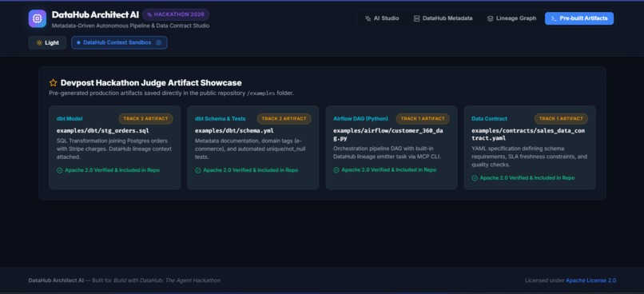The height and width of the screenshot is (294, 644).
Task: Open the Apache License 2.0 footer link
Action: point(591,280)
